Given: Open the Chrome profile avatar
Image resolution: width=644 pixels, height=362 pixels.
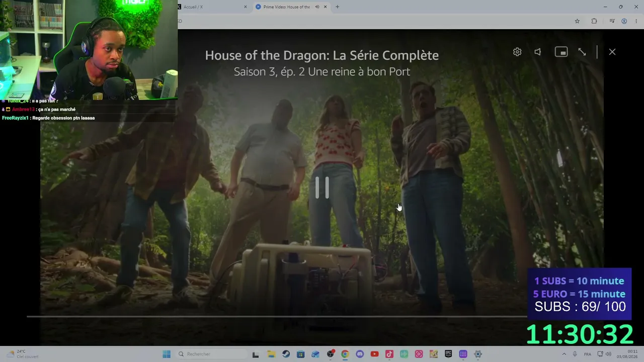Looking at the screenshot, I should pyautogui.click(x=624, y=21).
